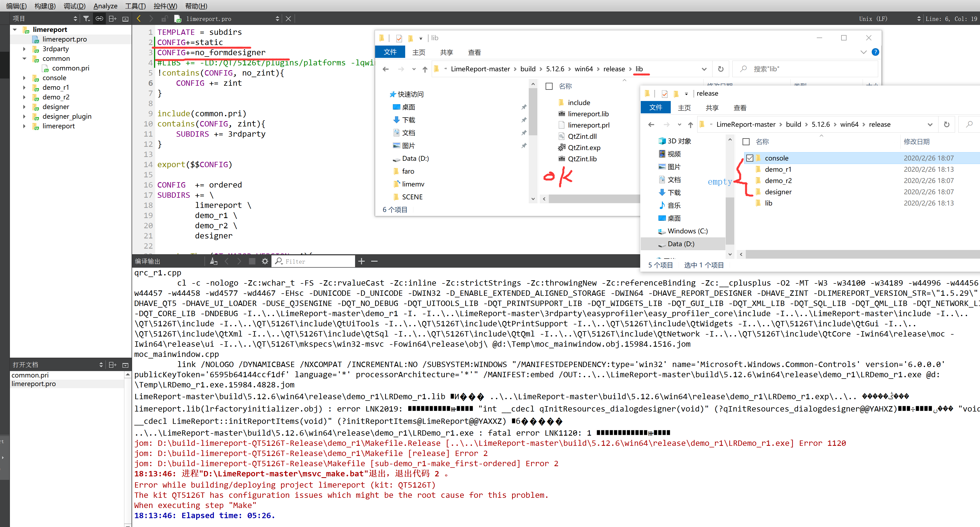Click refresh button in lib explorer window
980x527 pixels.
[x=721, y=69]
